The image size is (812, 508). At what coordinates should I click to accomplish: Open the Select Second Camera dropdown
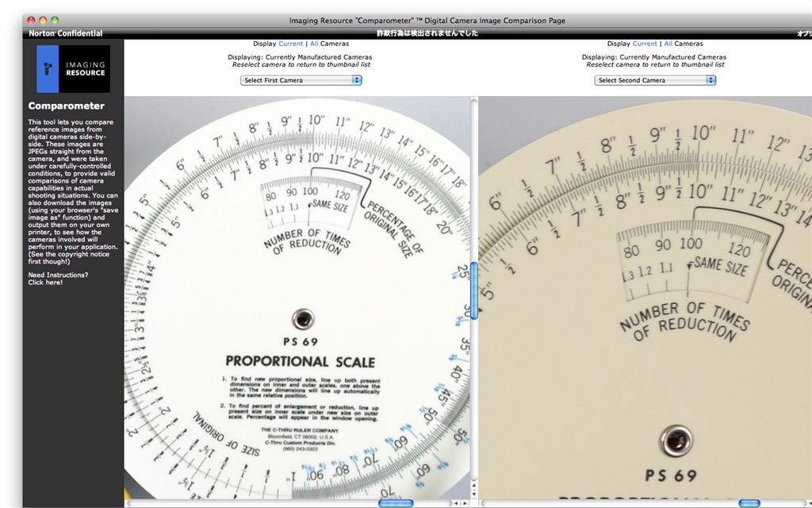[655, 80]
